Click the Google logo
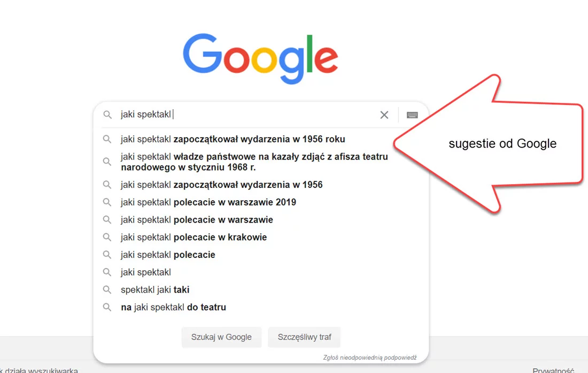 click(x=260, y=57)
